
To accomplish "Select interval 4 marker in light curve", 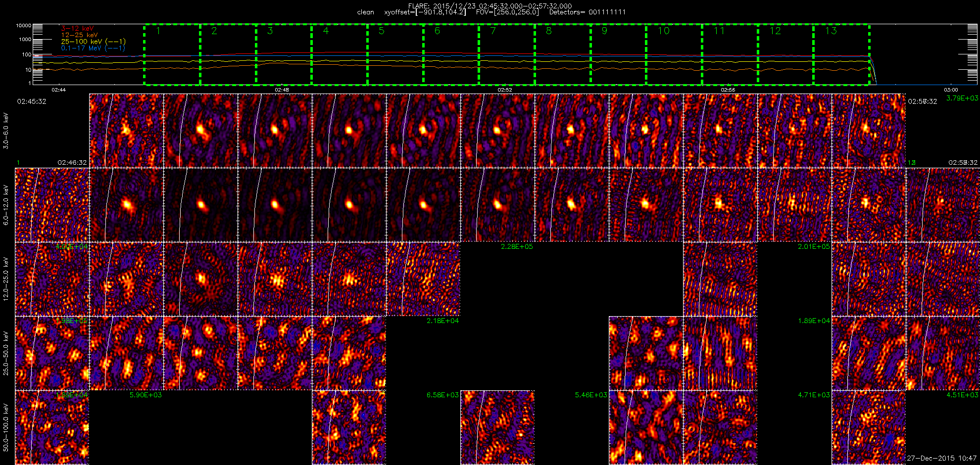I will pyautogui.click(x=326, y=31).
